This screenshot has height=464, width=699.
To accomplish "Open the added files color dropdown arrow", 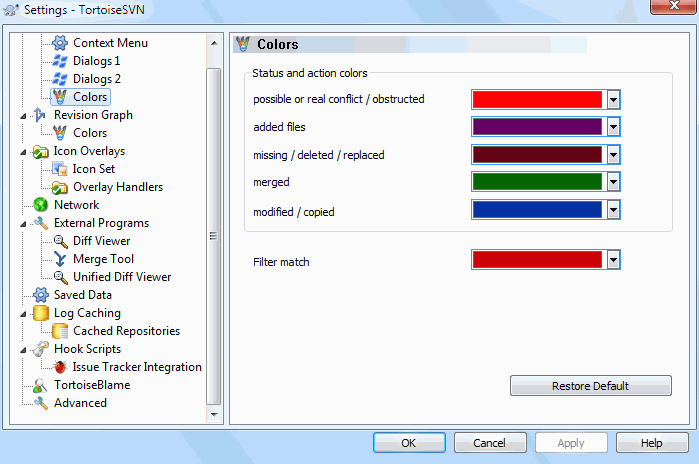I will (613, 127).
